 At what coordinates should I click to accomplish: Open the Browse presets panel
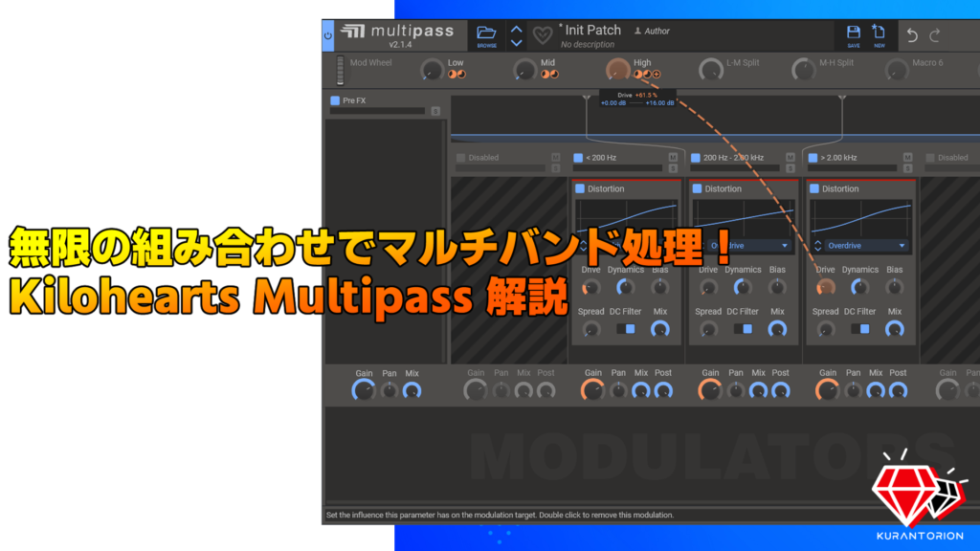pos(486,31)
